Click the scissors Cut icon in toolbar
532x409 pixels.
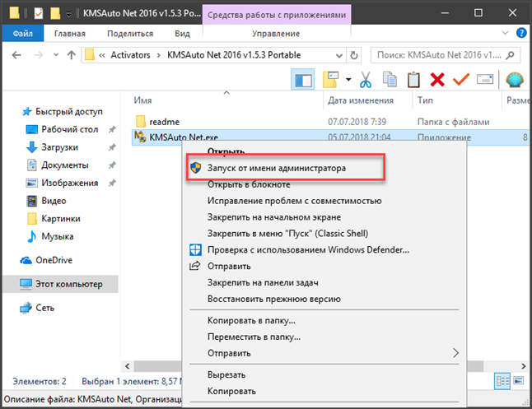click(366, 80)
